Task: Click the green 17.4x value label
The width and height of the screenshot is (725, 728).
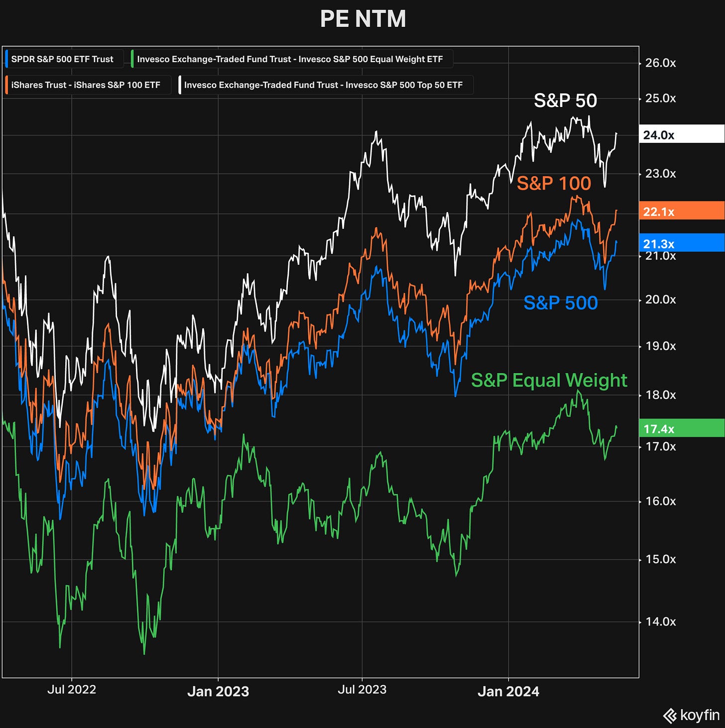Action: pyautogui.click(x=682, y=429)
